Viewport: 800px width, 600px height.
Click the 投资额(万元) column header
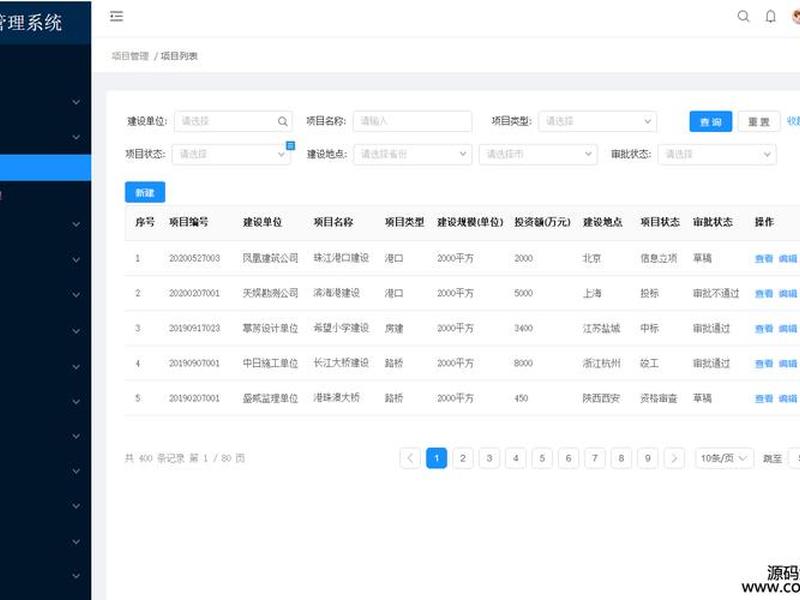[x=542, y=222]
